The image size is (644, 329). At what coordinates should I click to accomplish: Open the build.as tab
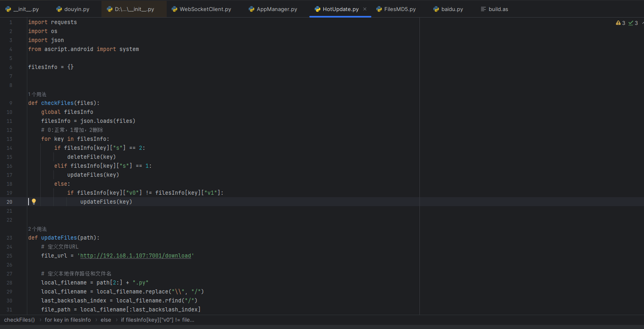494,9
